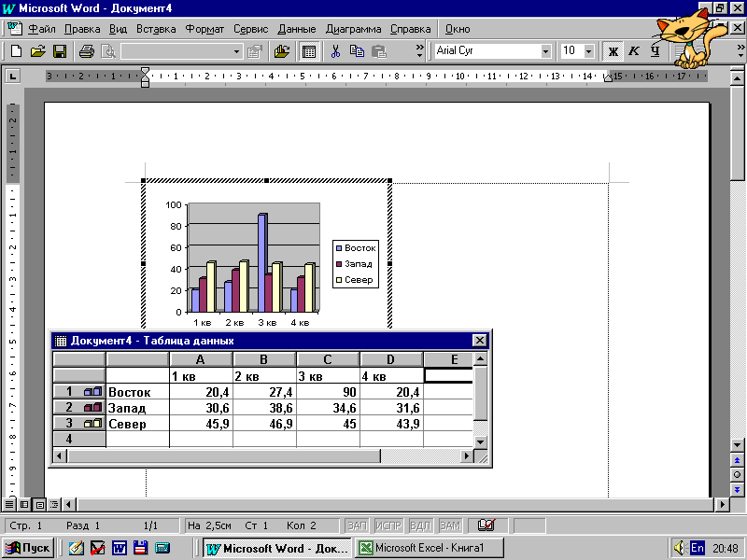Screen dimensions: 747x560
Task: Click the Восток series icon in row 1
Action: click(x=92, y=392)
